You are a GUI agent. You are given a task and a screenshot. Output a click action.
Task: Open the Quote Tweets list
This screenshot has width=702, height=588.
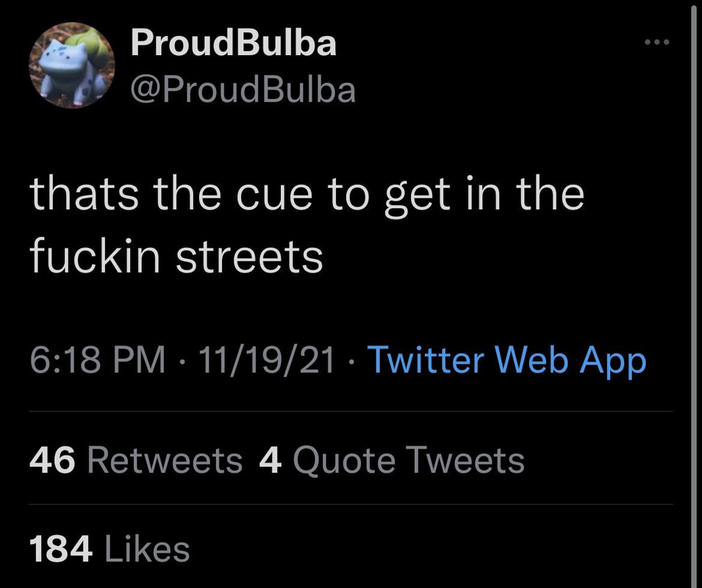pos(408,461)
